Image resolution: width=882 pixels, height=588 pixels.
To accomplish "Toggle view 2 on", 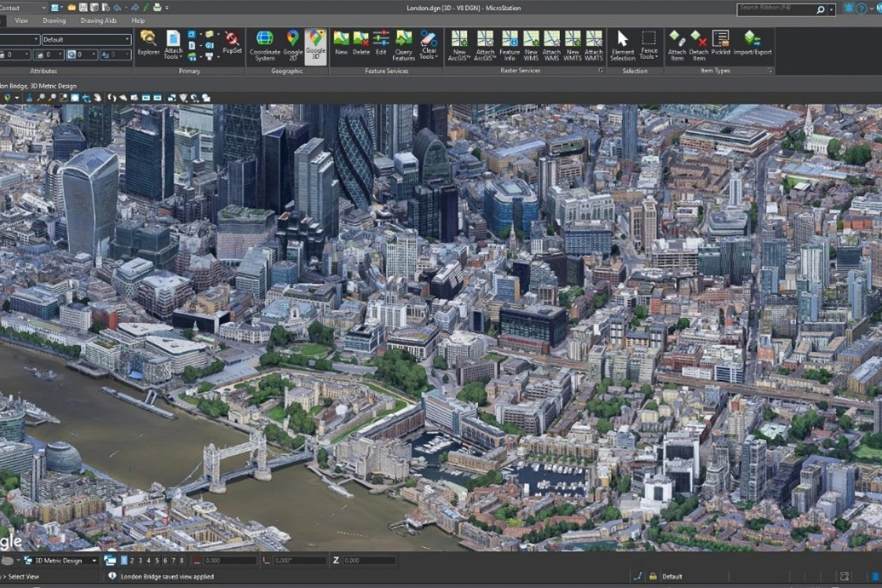I will (132, 561).
